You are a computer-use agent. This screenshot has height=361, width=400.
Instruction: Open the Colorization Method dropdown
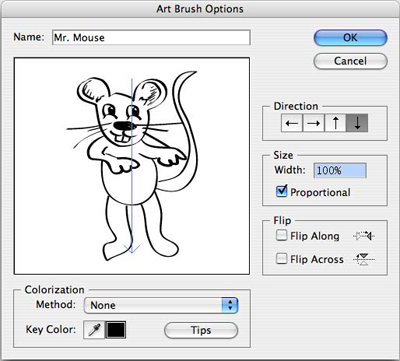coord(161,305)
